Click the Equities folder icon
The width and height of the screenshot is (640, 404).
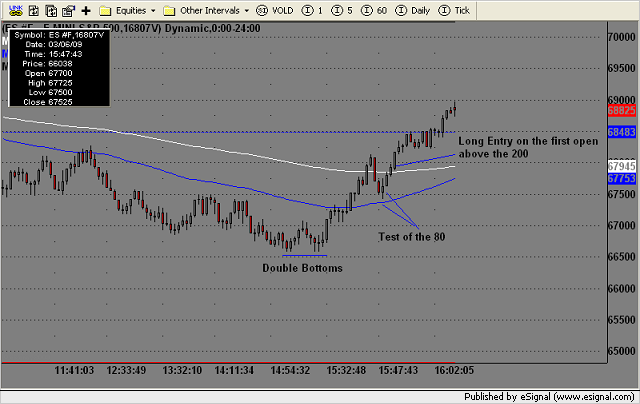[x=105, y=11]
